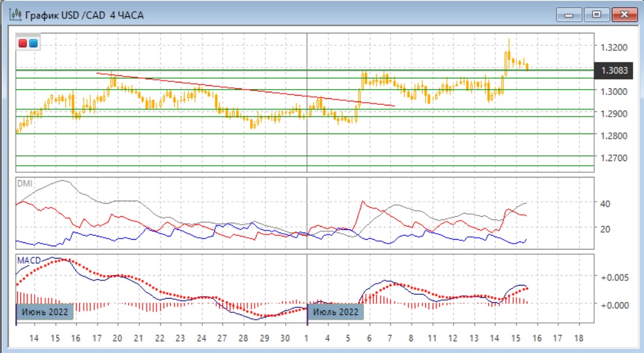This screenshot has width=644, height=353.
Task: Click date label 30 on time axis
Action: (x=285, y=338)
